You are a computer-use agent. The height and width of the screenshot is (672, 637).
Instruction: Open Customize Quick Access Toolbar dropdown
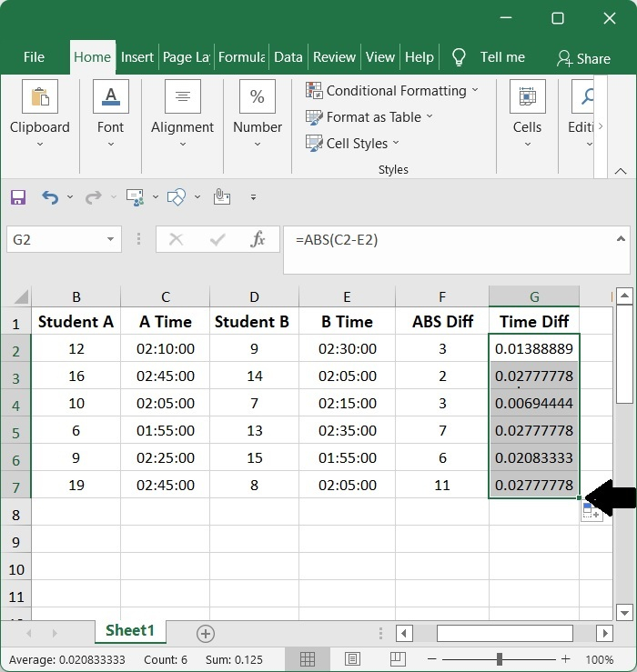coord(254,197)
